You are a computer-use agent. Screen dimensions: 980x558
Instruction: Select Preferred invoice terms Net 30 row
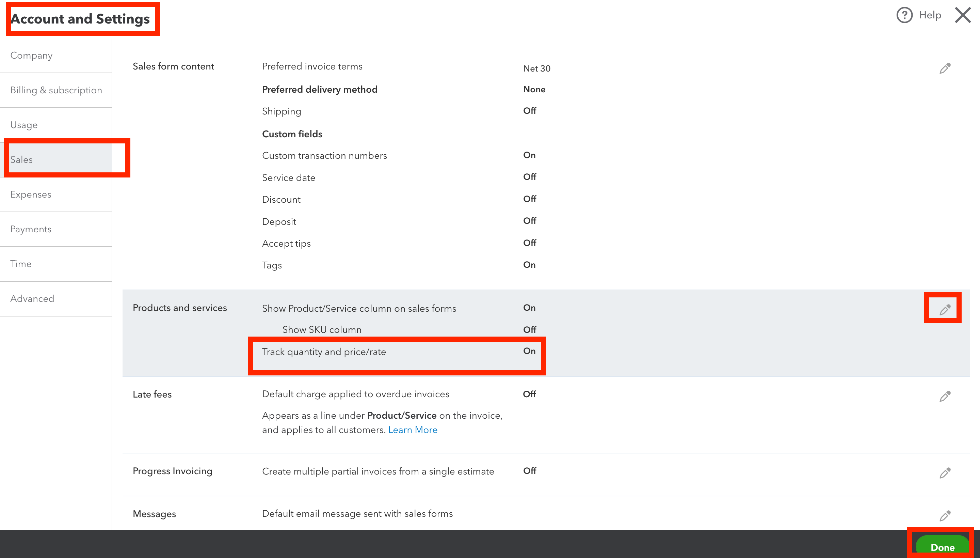tap(312, 67)
